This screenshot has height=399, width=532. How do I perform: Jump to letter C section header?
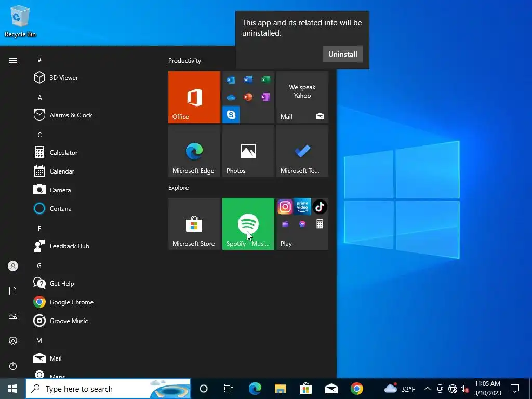[39, 135]
